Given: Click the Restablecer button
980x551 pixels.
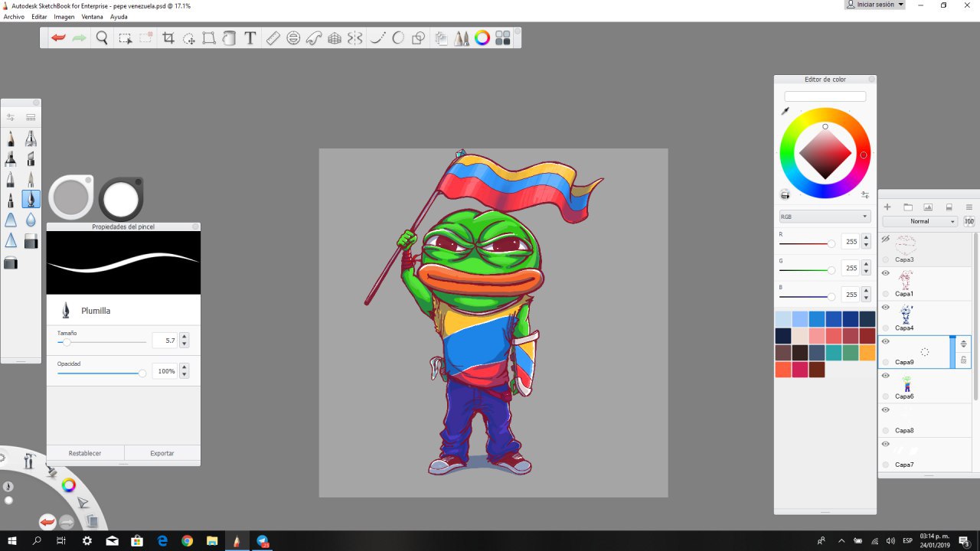Looking at the screenshot, I should (85, 453).
